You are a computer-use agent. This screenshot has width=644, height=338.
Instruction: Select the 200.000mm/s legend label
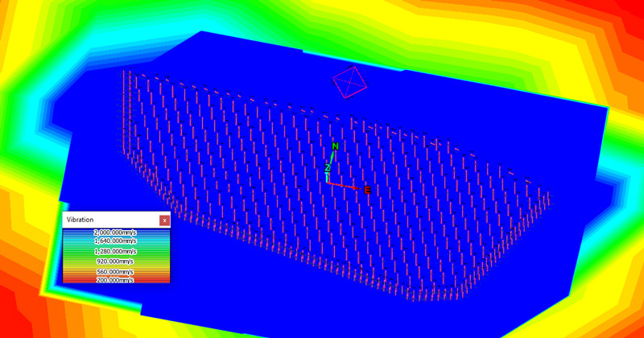tap(115, 280)
